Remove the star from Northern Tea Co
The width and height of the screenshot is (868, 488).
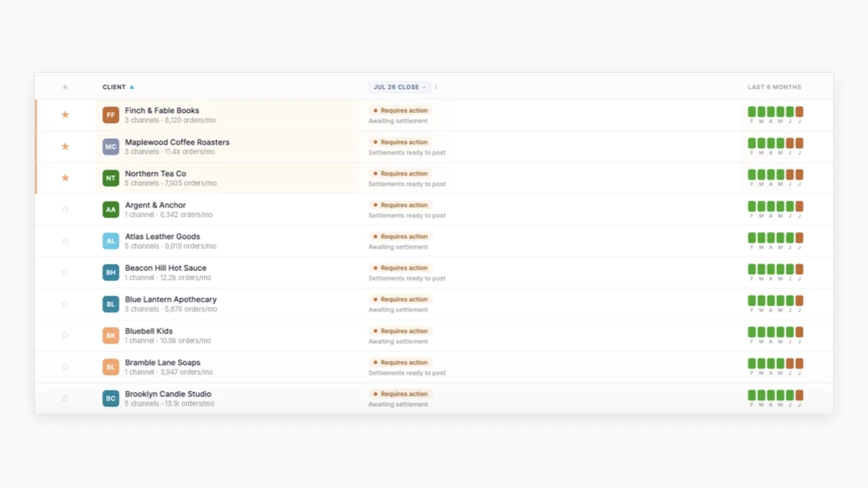pos(65,178)
